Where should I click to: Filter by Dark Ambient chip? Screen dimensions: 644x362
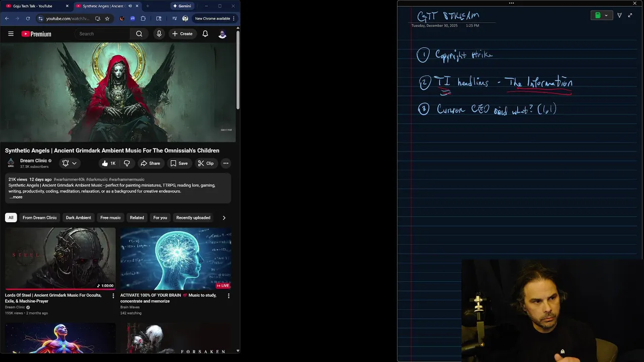(78, 218)
